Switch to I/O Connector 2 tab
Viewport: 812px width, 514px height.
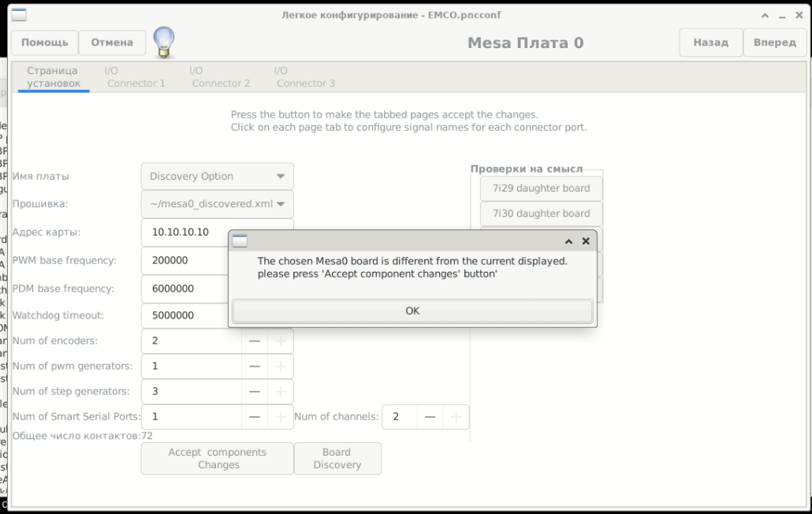(221, 76)
